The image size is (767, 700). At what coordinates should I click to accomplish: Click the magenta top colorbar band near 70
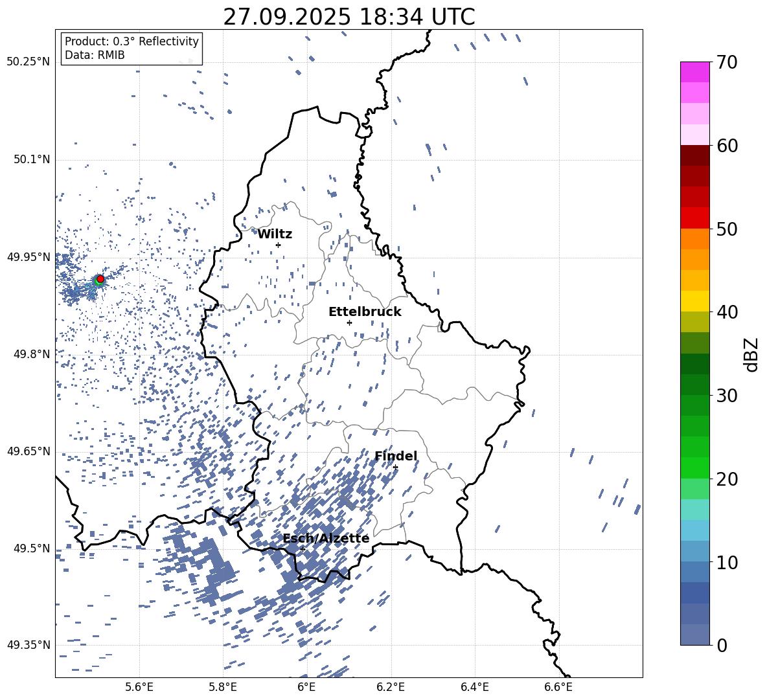pyautogui.click(x=694, y=73)
